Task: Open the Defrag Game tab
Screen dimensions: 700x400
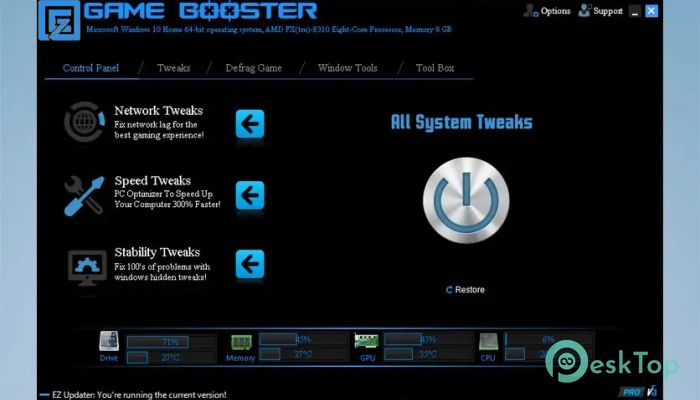Action: pyautogui.click(x=254, y=68)
